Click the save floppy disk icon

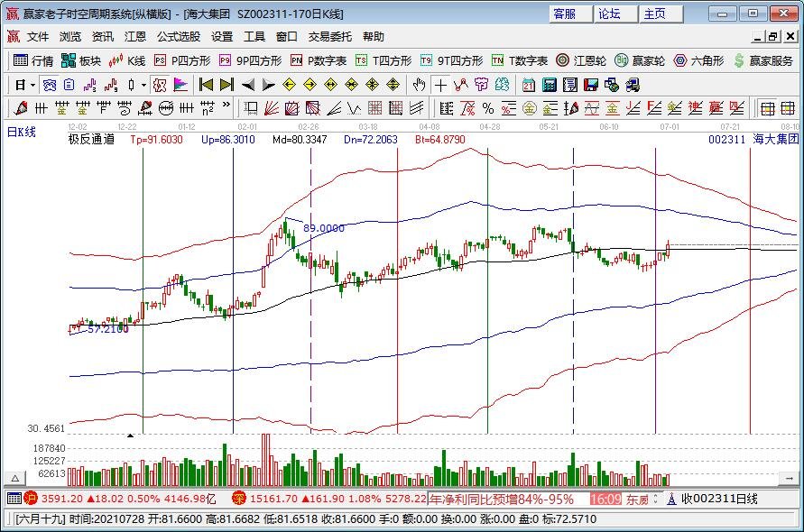(590, 85)
